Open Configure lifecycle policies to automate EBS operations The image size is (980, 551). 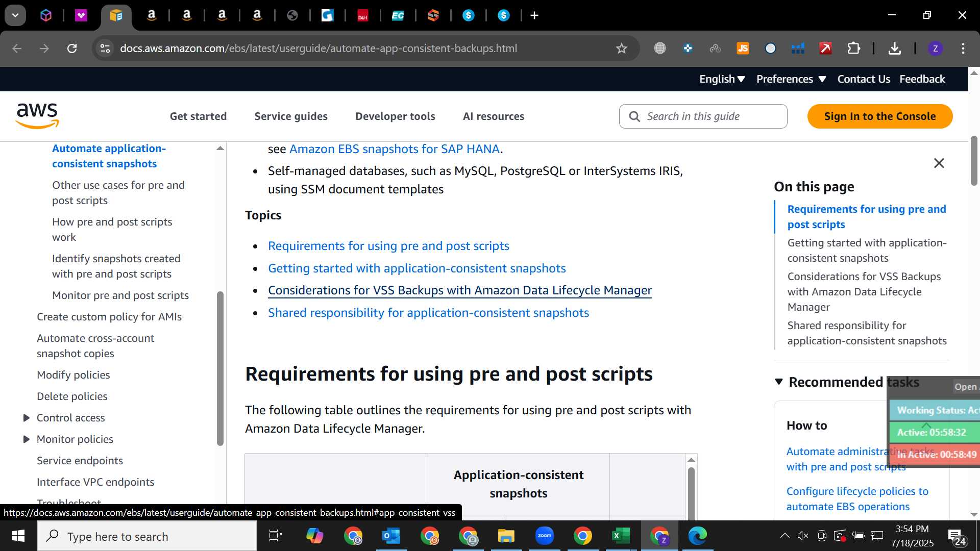(857, 499)
